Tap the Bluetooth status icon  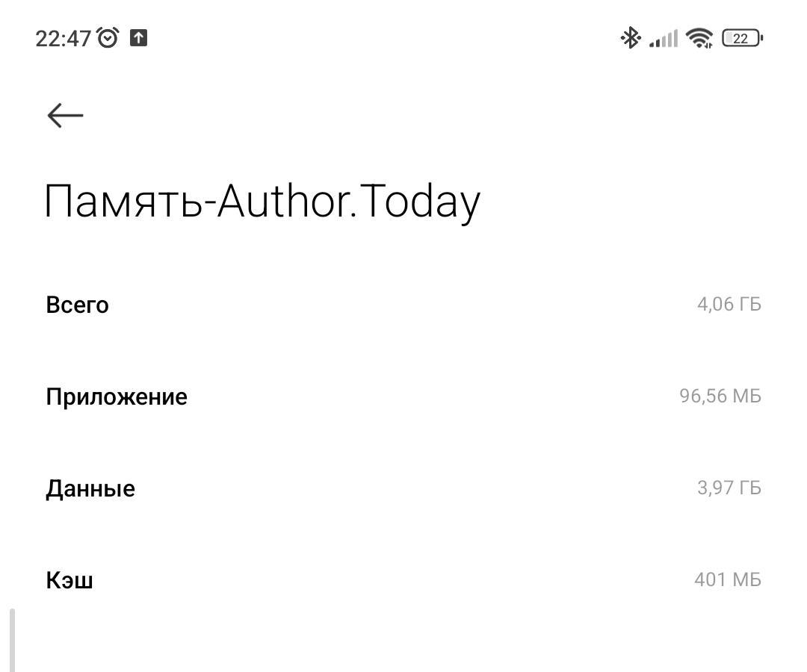point(630,38)
